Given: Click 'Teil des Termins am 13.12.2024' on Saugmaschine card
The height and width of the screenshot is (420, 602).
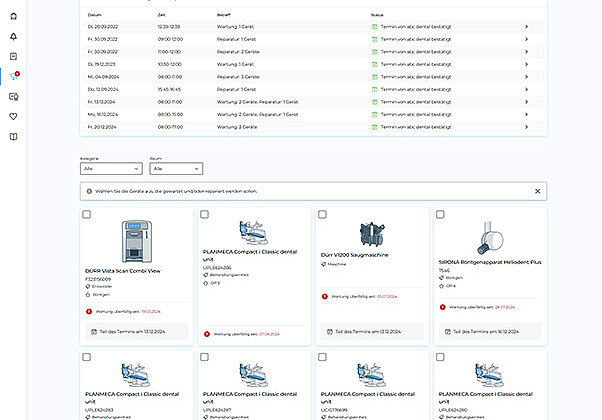Looking at the screenshot, I should [368, 332].
